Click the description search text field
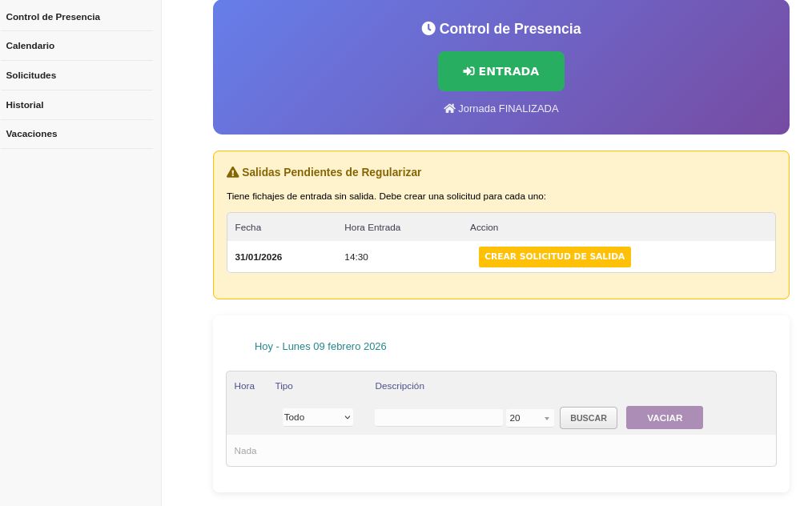The width and height of the screenshot is (812, 506). pyautogui.click(x=439, y=418)
